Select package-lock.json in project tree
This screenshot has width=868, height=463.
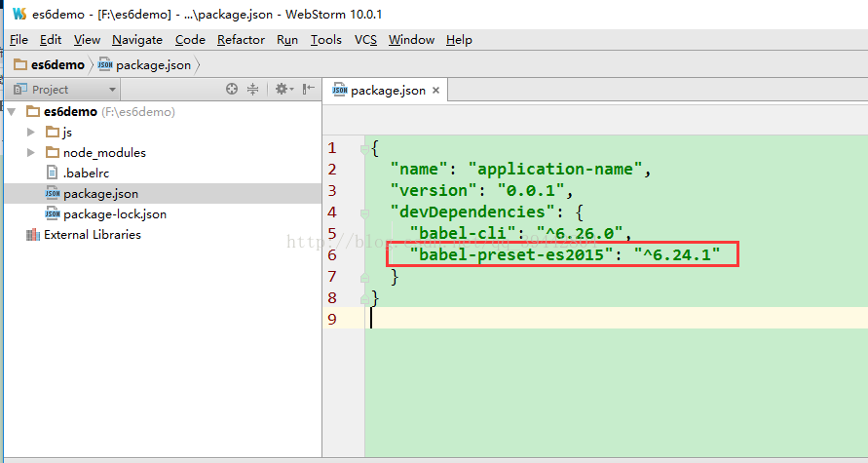point(115,214)
